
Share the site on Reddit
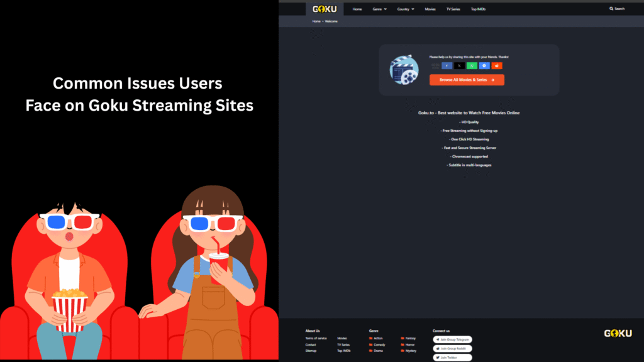coord(497,65)
